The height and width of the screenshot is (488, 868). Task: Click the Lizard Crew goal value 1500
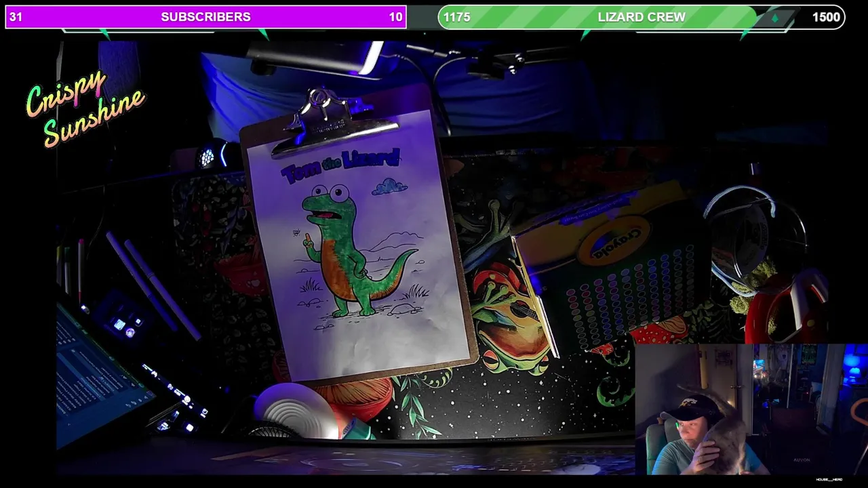pos(826,17)
